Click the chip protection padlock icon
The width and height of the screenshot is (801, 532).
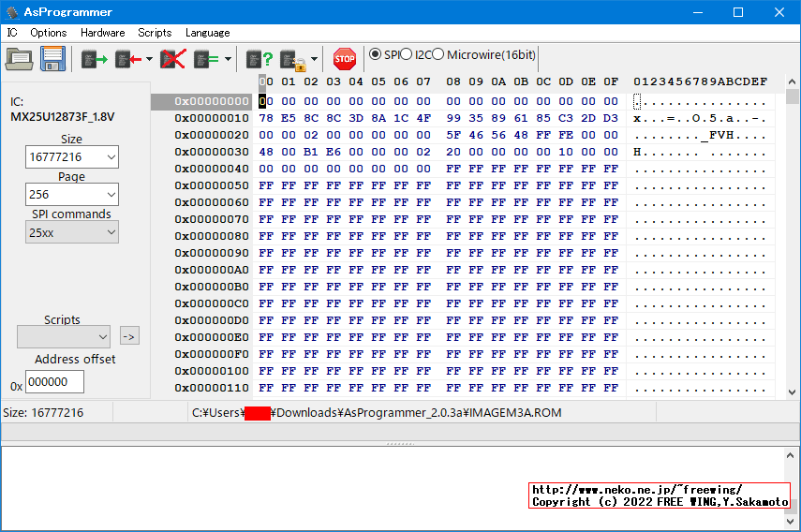[x=294, y=60]
